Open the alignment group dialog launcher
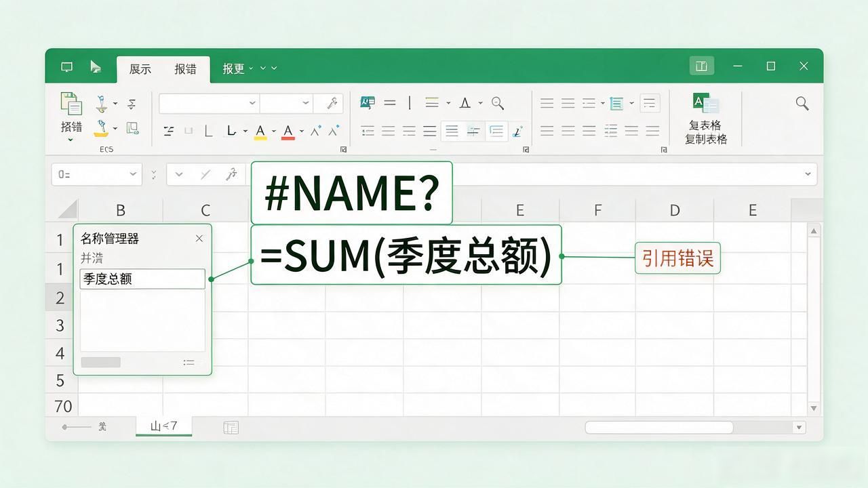The height and width of the screenshot is (488, 868). tap(526, 149)
